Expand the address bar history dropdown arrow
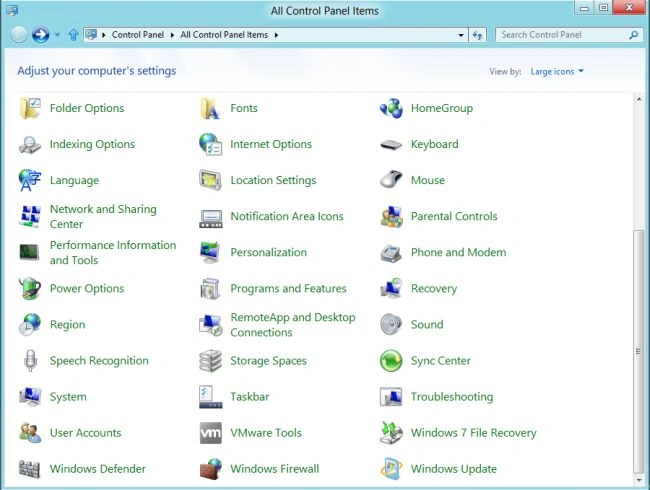 (461, 35)
